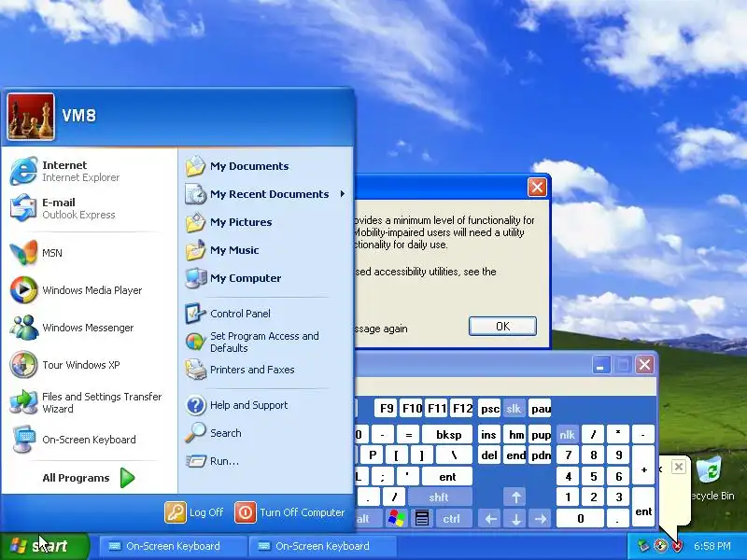Expand My Recent Documents submenu arrow
The height and width of the screenshot is (560, 747).
(342, 194)
